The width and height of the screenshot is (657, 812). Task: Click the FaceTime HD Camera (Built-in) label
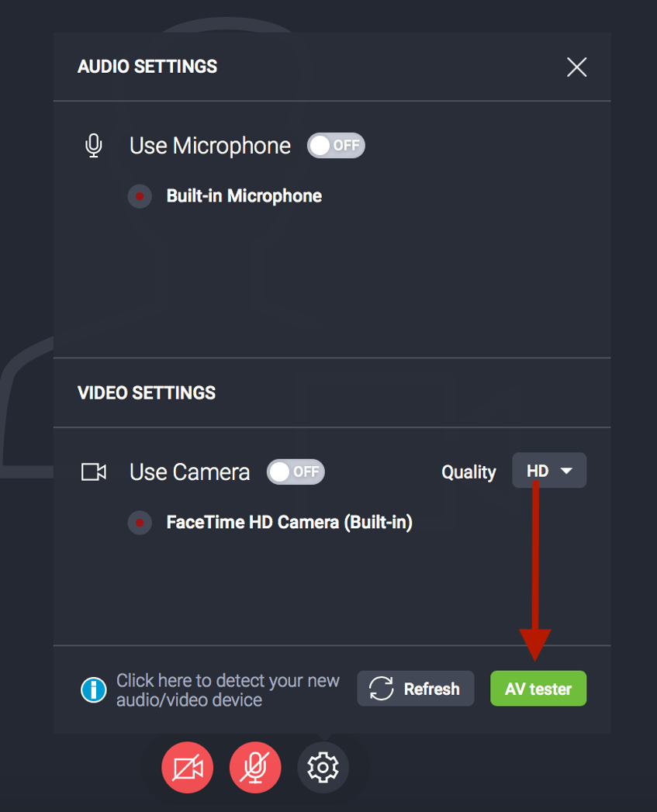tap(289, 523)
